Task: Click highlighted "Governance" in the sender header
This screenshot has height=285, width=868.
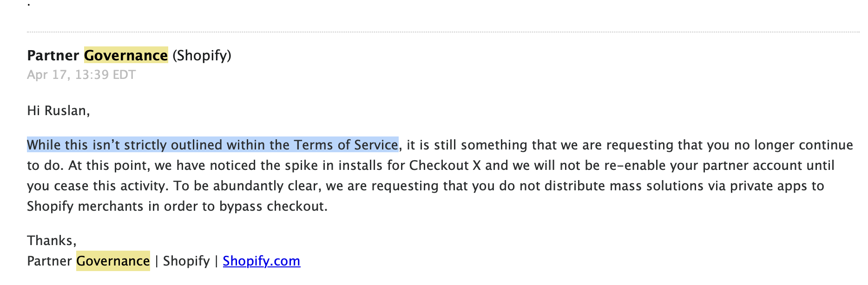Action: tap(125, 56)
